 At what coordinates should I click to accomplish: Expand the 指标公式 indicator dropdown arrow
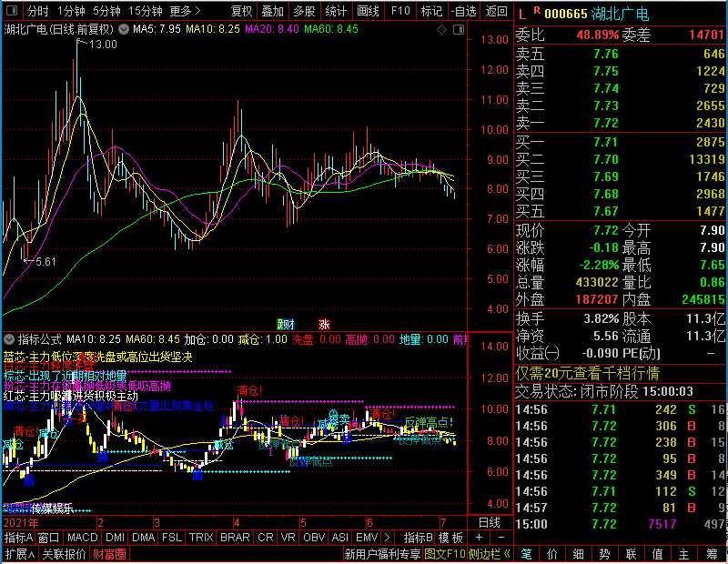(9, 339)
